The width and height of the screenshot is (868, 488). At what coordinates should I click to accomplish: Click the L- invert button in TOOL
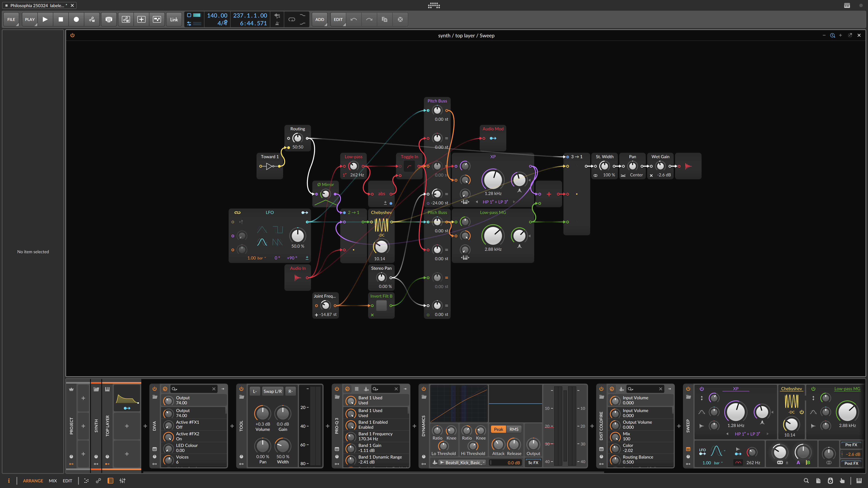(x=255, y=391)
